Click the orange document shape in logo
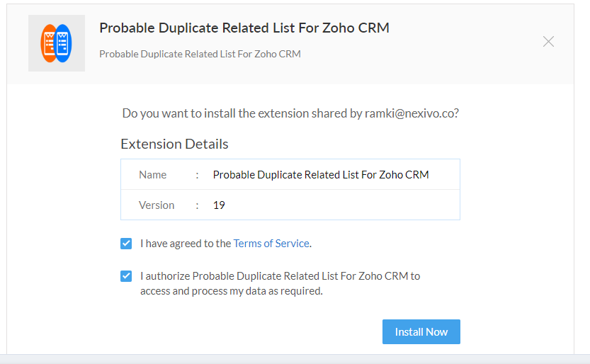 (x=48, y=43)
